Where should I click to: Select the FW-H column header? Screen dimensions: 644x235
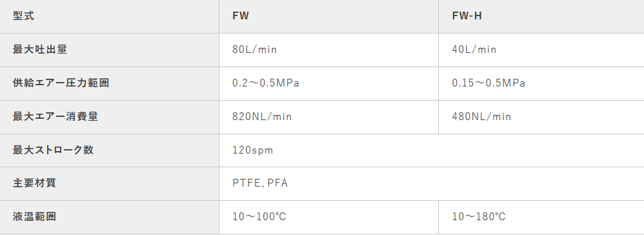pyautogui.click(x=541, y=16)
